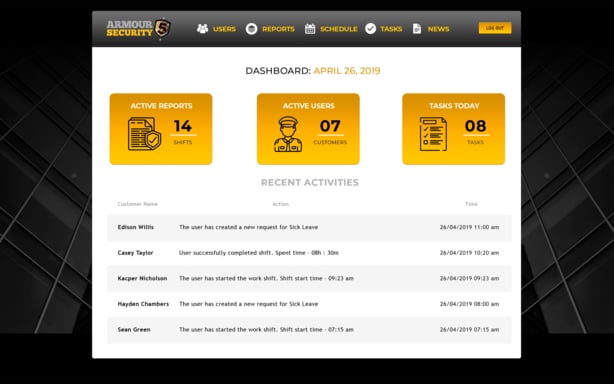This screenshot has height=384, width=614.
Task: Click the Tasks checkmark icon
Action: point(370,29)
